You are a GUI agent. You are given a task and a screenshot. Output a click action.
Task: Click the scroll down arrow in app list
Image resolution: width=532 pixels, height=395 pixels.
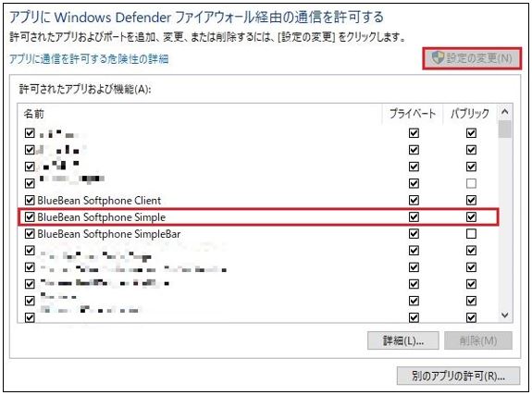pyautogui.click(x=504, y=315)
